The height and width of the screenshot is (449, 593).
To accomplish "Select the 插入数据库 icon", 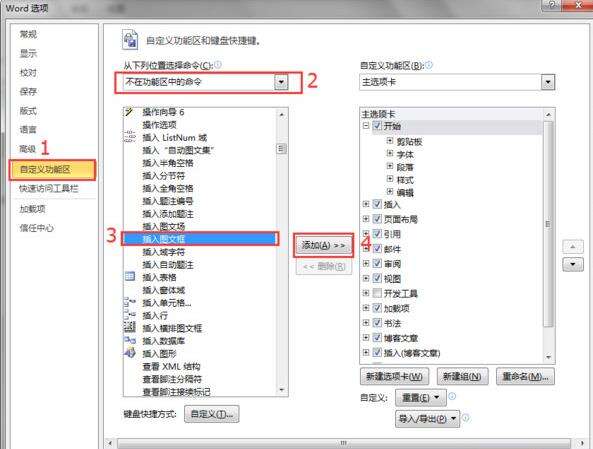I will (130, 340).
